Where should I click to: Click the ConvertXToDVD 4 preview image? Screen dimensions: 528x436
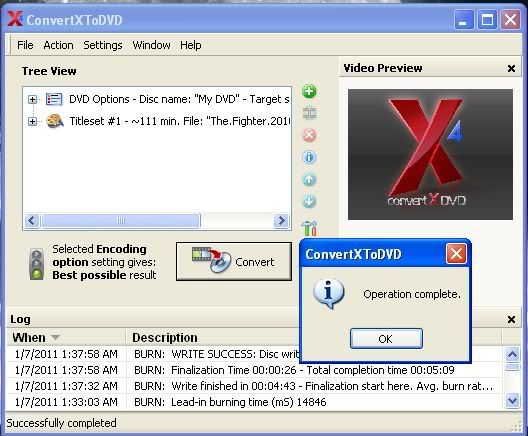coord(430,154)
